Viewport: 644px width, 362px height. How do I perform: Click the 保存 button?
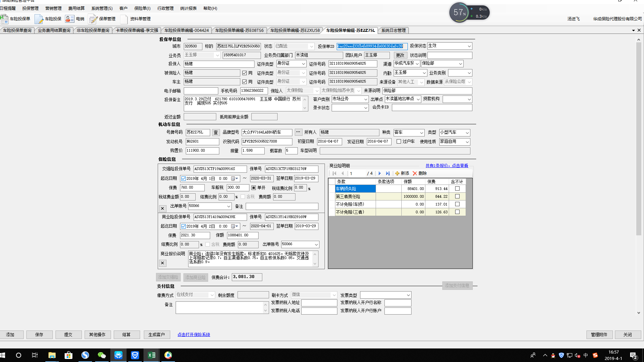click(x=39, y=335)
